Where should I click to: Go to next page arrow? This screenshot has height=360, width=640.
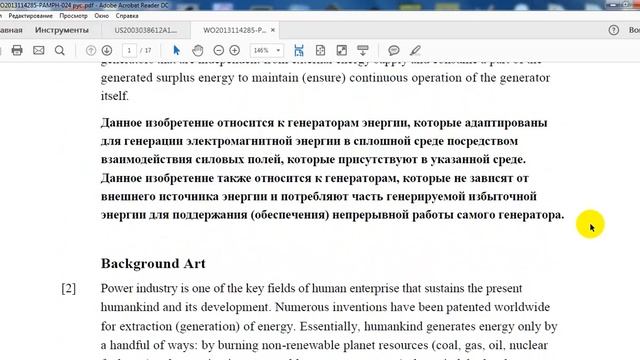coord(107,50)
